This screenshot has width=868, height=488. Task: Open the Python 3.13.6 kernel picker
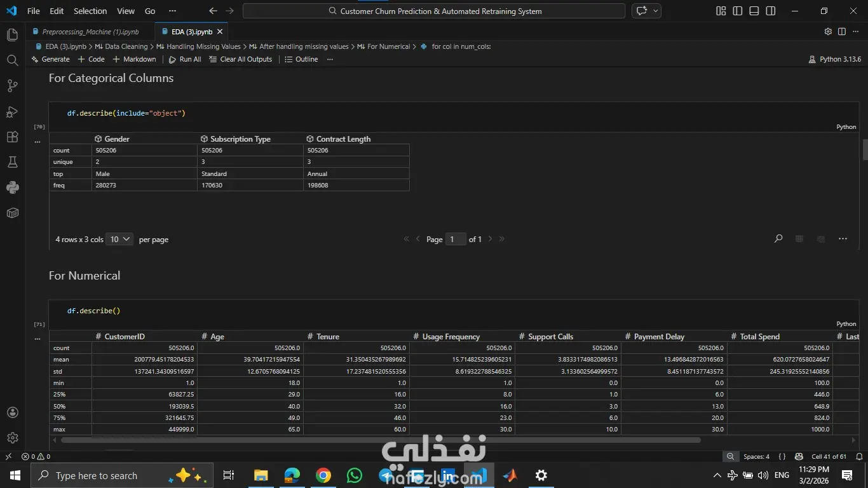tap(835, 59)
